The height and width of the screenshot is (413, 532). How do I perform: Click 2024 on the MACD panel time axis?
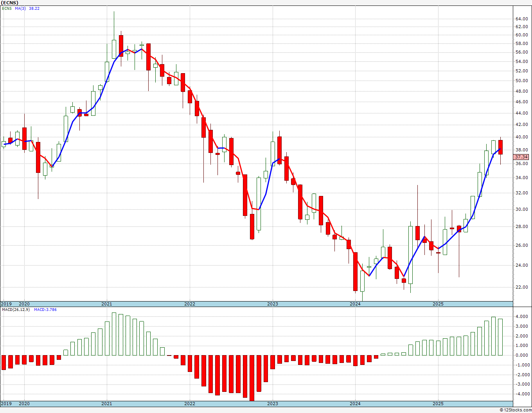(355, 404)
